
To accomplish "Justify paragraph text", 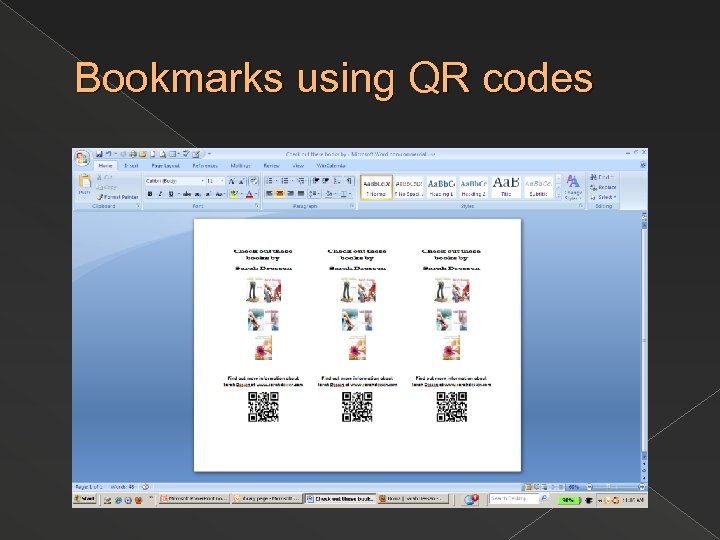I will point(301,194).
